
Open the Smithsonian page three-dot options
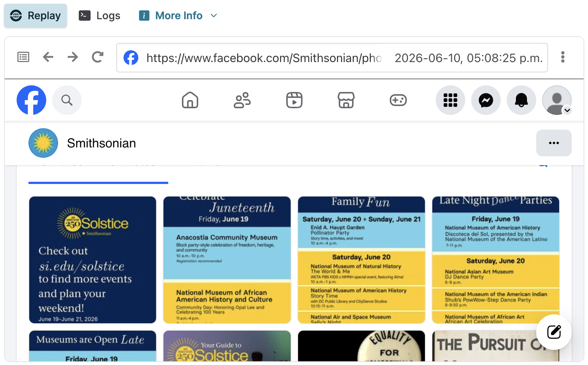pos(554,143)
